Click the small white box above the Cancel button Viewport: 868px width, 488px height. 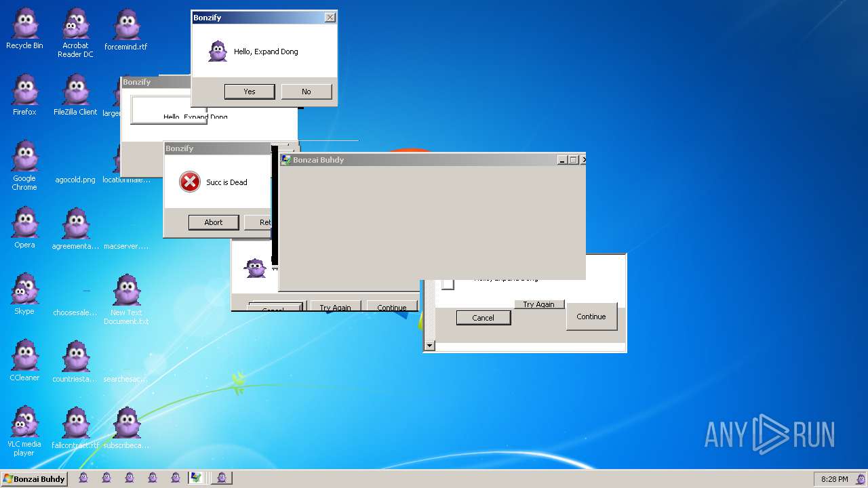pos(448,284)
